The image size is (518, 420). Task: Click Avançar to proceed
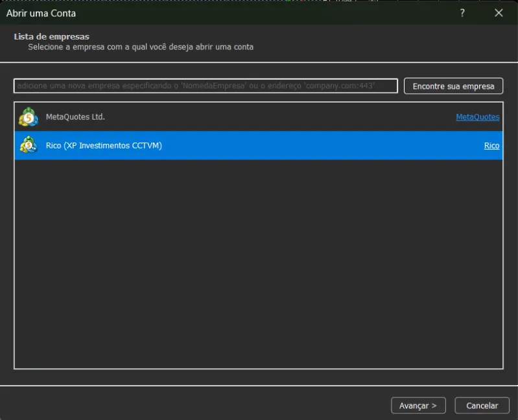(x=418, y=406)
